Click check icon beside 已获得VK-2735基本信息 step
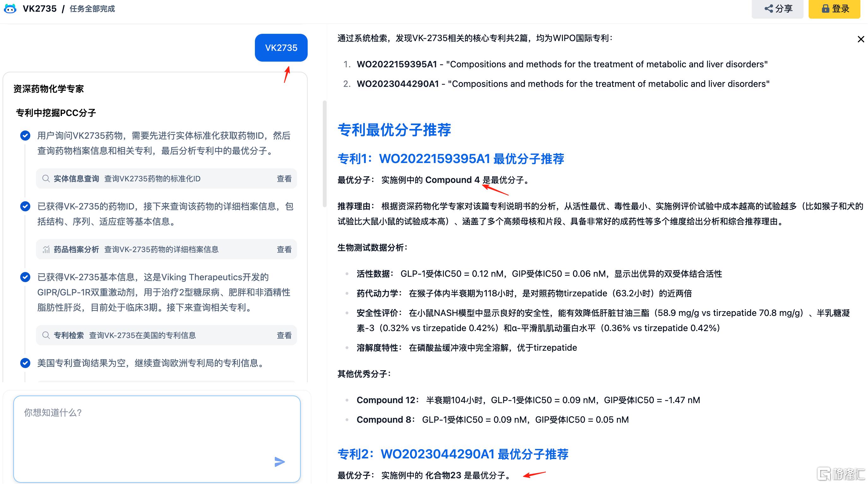868x484 pixels. (x=25, y=277)
